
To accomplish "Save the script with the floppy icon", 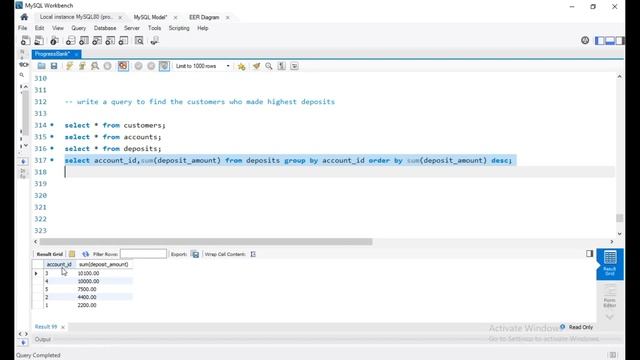I will tap(54, 66).
